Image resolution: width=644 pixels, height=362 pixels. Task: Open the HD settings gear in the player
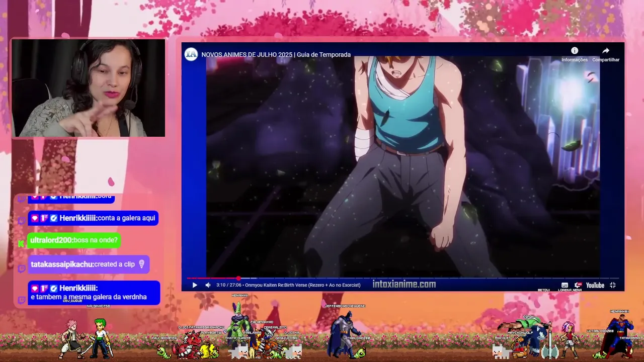click(578, 285)
